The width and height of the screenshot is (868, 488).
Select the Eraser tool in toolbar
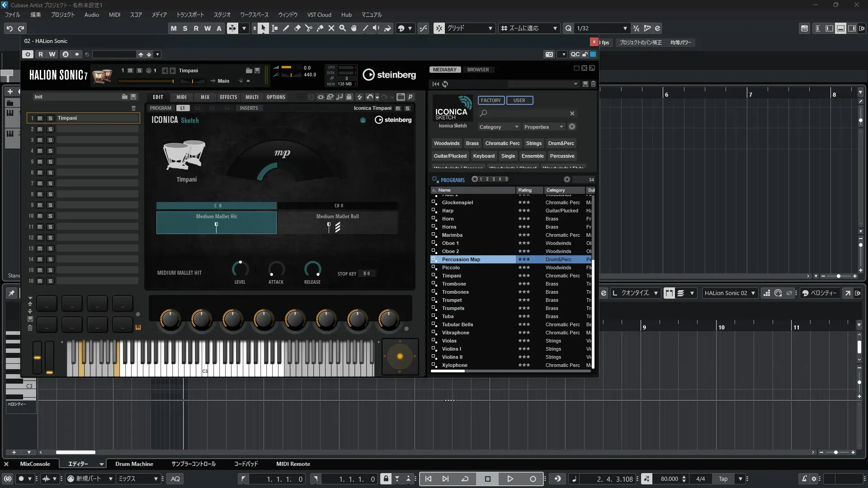coord(297,28)
